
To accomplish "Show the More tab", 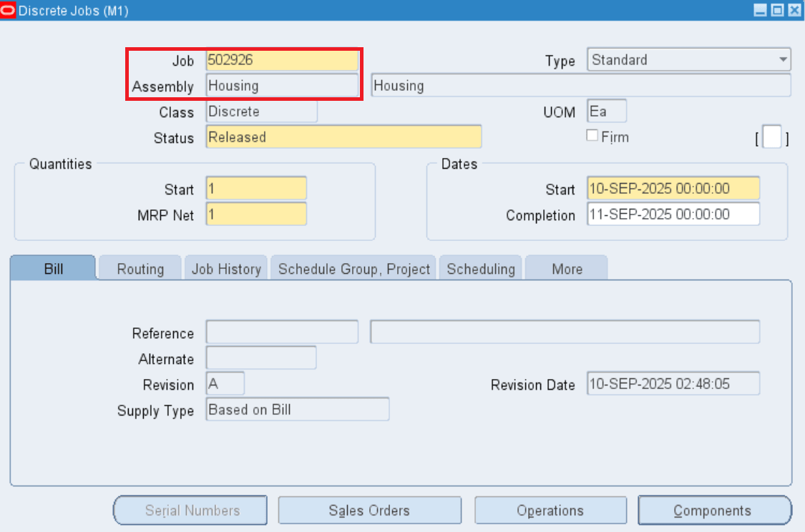I will [x=567, y=269].
